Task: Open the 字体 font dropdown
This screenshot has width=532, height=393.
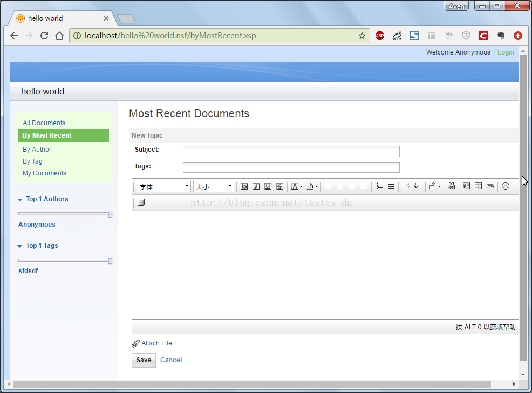Action: pos(163,186)
